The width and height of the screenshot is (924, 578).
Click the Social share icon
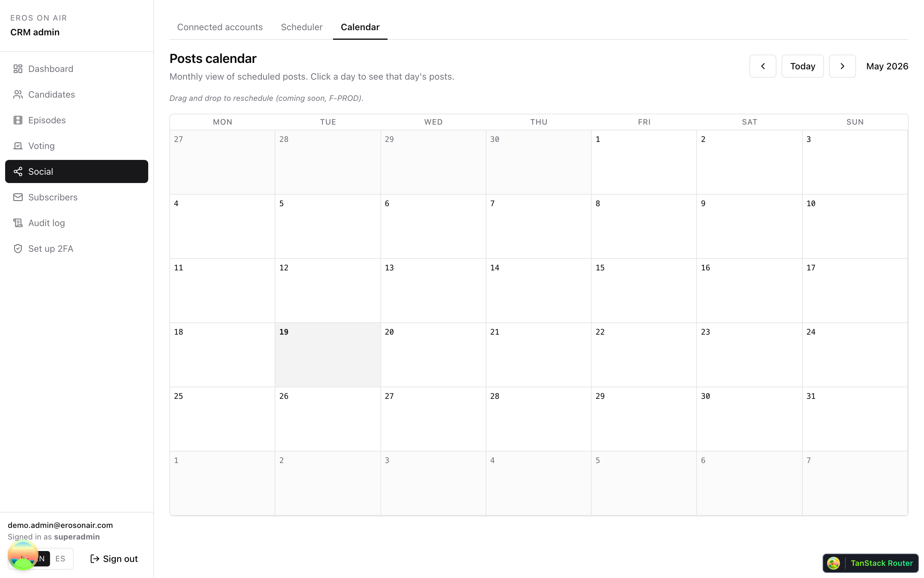pyautogui.click(x=18, y=172)
